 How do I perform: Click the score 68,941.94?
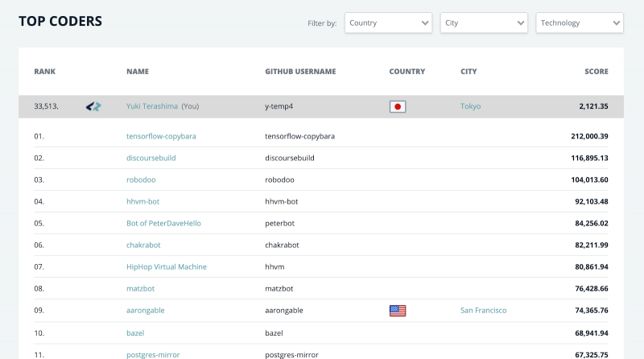[x=592, y=333]
